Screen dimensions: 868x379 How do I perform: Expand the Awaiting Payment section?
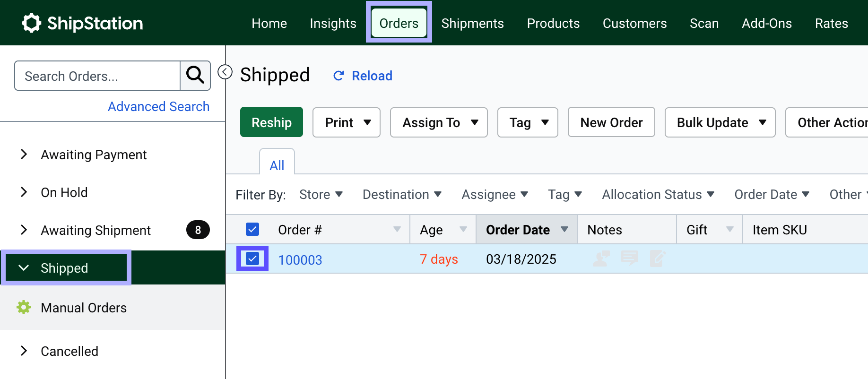(24, 155)
